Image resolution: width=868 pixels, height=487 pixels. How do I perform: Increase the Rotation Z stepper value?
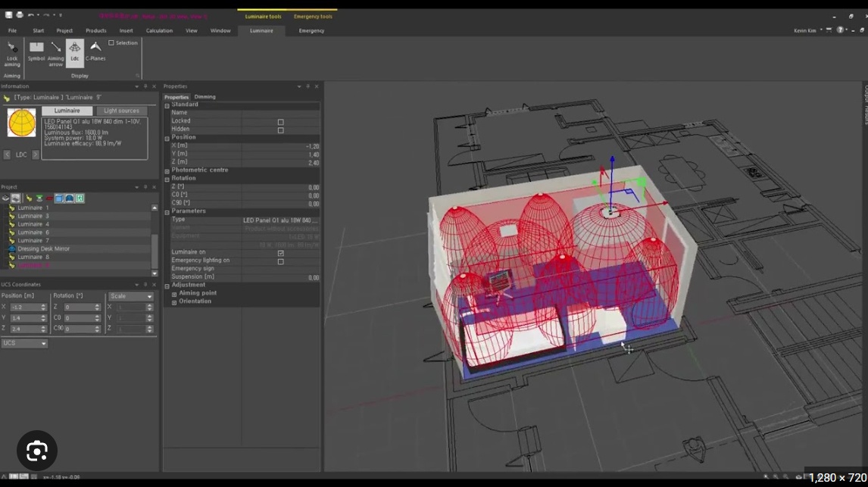click(x=98, y=305)
